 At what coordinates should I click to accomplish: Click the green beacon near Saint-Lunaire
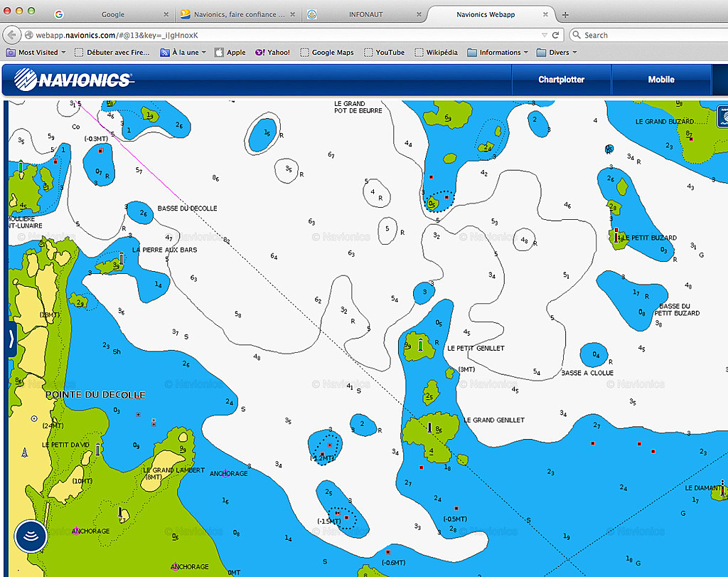click(x=21, y=166)
